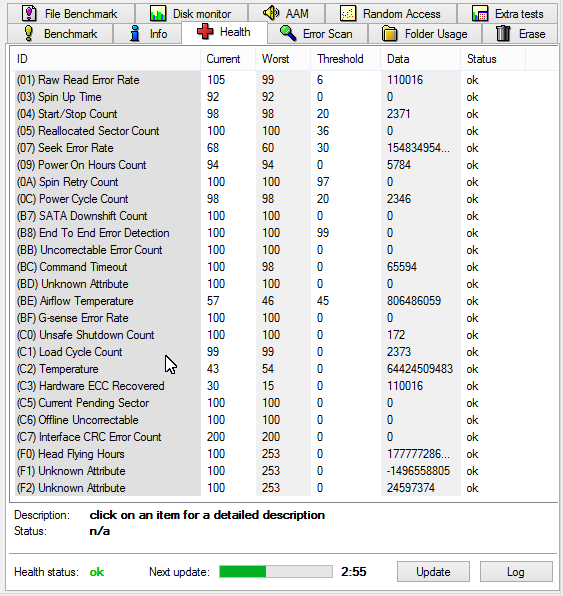Click the Random Access scatter icon
The height and width of the screenshot is (596, 563).
pyautogui.click(x=348, y=14)
